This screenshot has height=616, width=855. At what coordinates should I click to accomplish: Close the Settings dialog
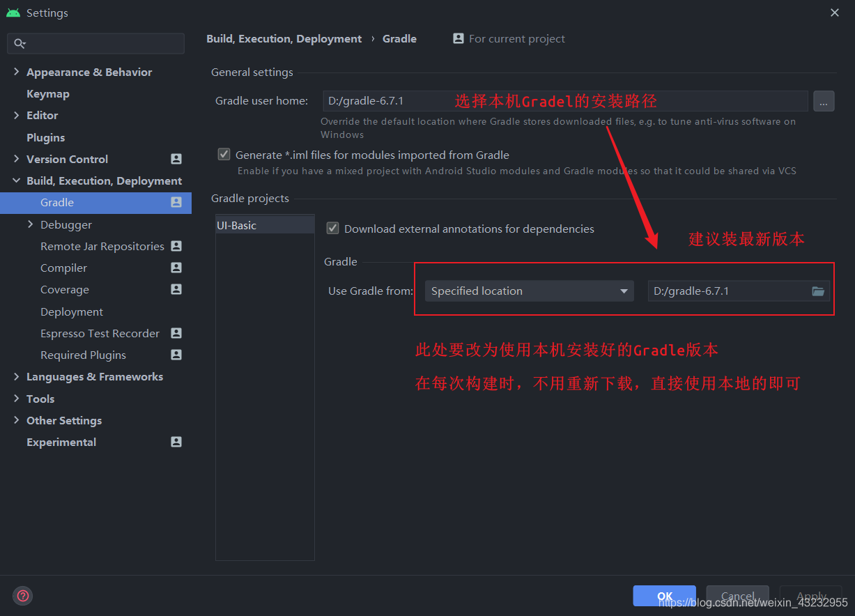tap(835, 13)
